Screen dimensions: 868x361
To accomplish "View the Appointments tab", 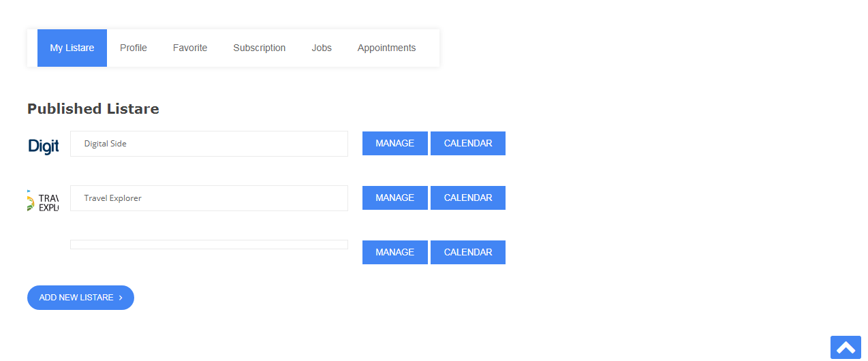I will [386, 48].
